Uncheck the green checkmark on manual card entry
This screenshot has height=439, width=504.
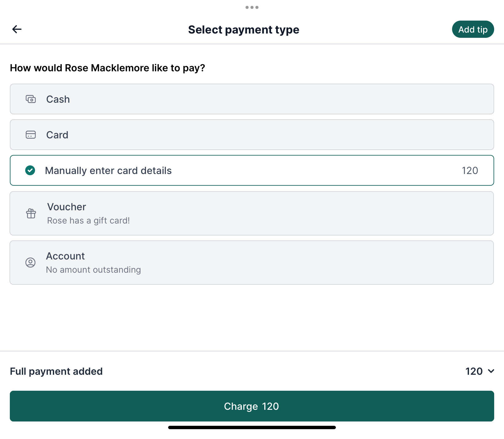[x=30, y=170]
